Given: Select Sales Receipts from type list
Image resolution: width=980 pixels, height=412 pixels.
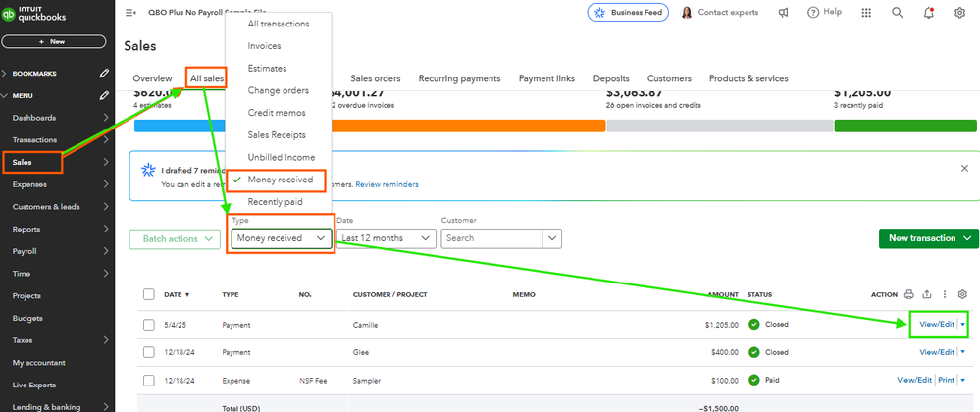Looking at the screenshot, I should 277,134.
